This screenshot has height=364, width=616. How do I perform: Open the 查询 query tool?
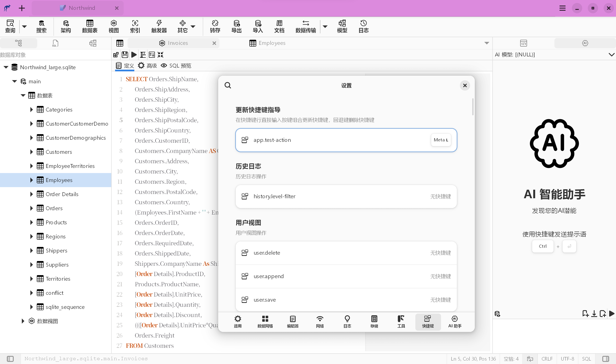(x=10, y=26)
